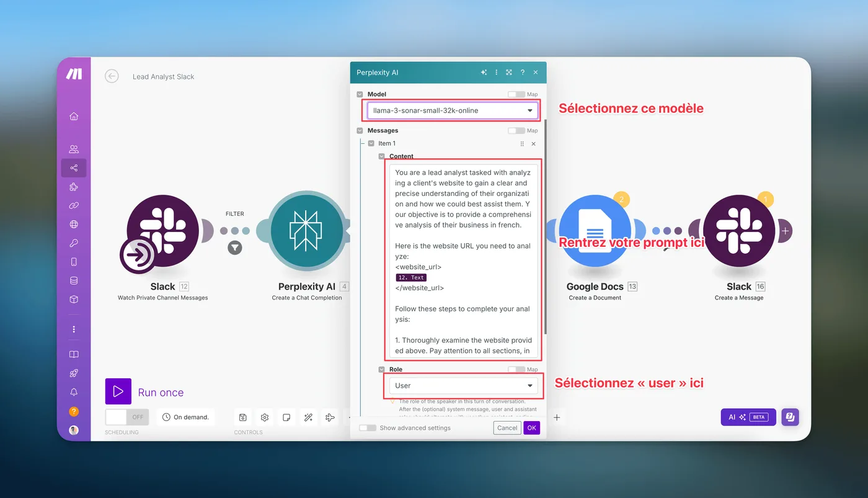
Task: Select the Slack Watch Private Channel Messages module
Action: tap(162, 231)
